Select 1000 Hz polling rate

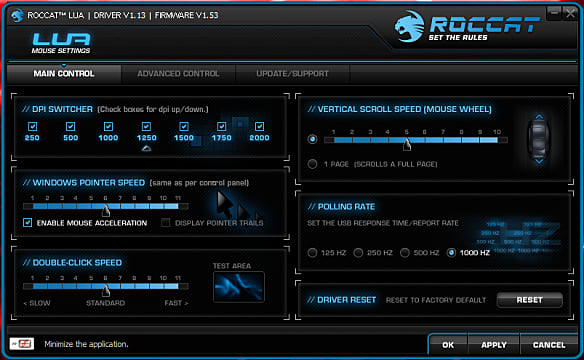(451, 253)
